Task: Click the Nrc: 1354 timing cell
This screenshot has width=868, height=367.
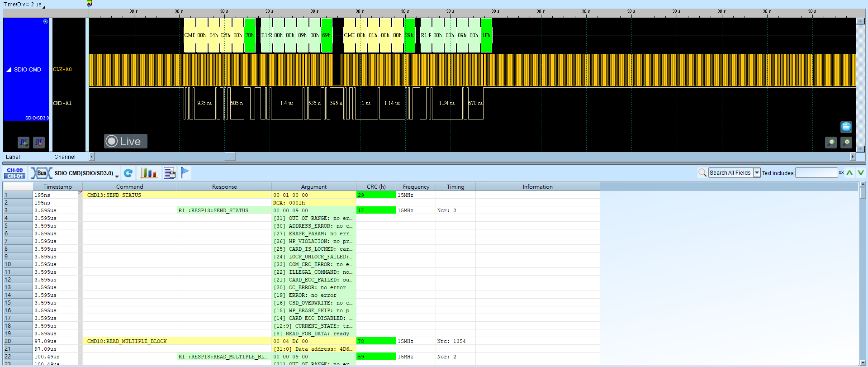Action: click(x=455, y=341)
